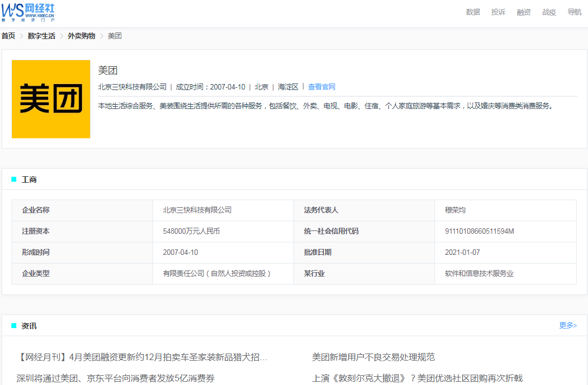Screen dimensions: 588x385
Task: Open the 投诉 navigation menu item
Action: coord(498,12)
